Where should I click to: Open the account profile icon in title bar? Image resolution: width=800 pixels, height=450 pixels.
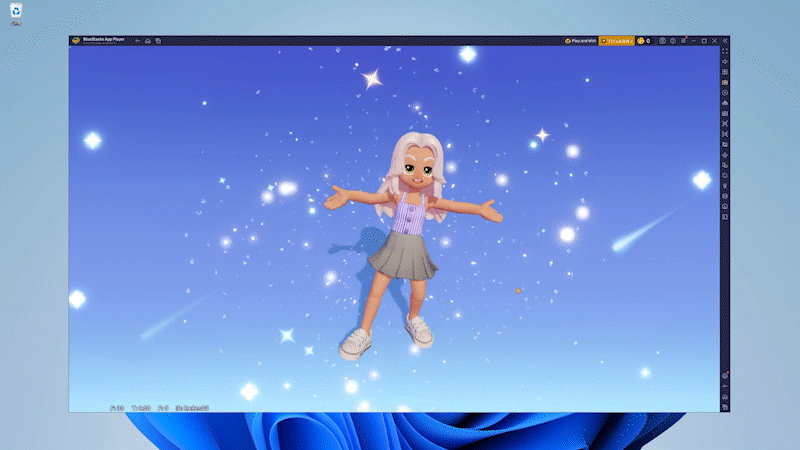662,41
